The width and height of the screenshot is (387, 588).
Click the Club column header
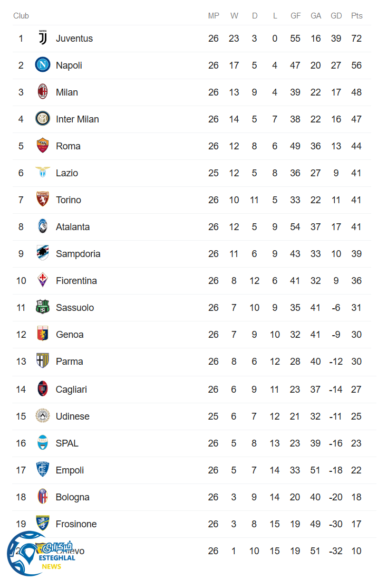tap(21, 16)
